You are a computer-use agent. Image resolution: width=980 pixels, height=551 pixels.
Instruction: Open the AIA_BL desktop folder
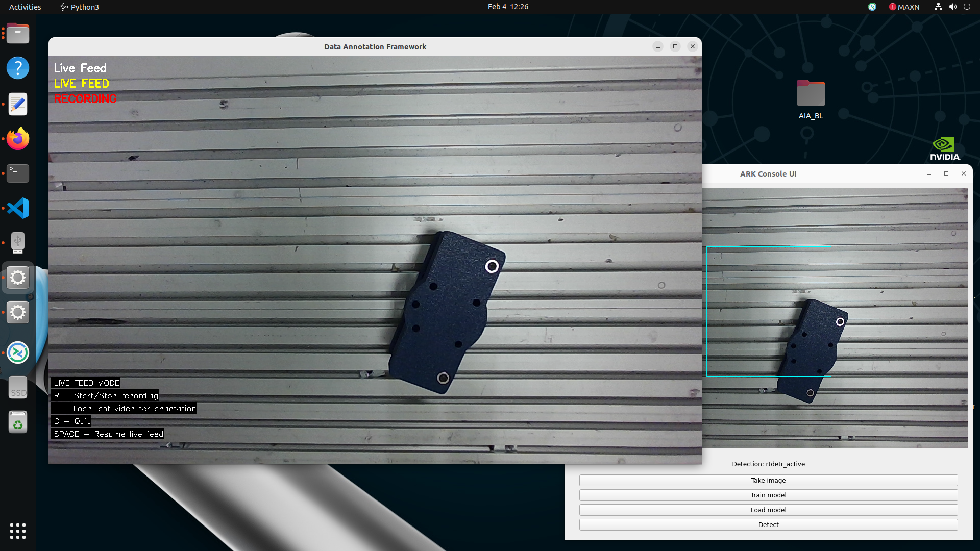tap(811, 100)
